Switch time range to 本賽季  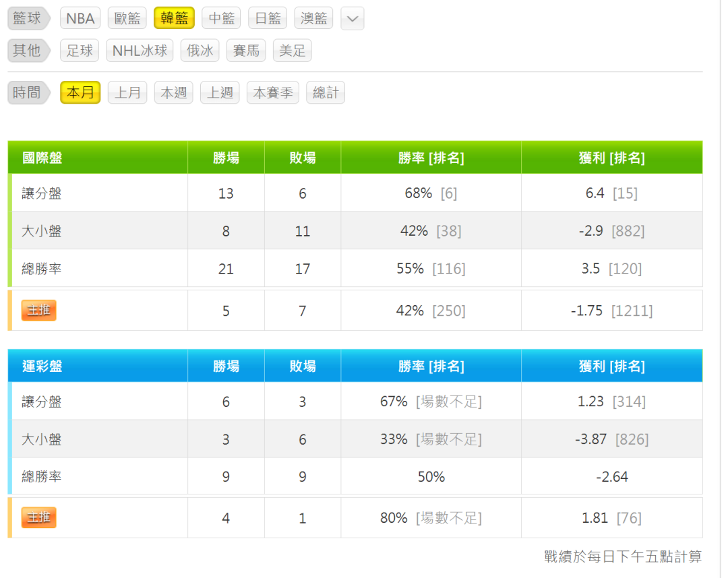(273, 93)
